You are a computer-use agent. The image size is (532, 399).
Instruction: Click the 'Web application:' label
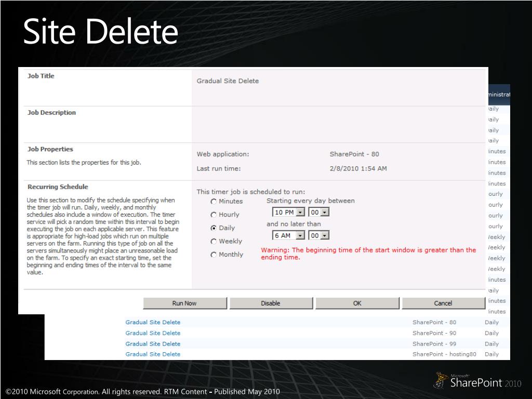coord(223,154)
